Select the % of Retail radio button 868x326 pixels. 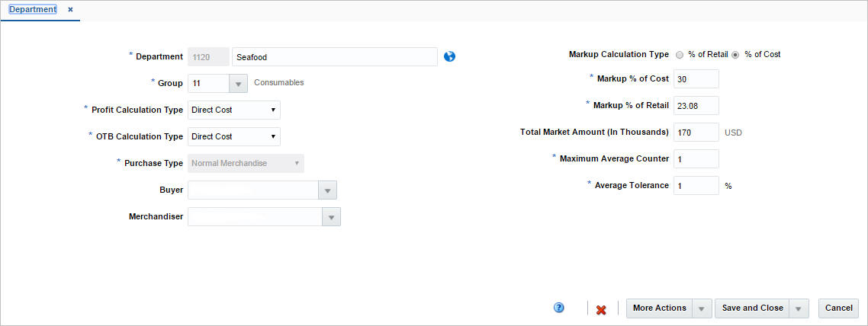click(680, 55)
